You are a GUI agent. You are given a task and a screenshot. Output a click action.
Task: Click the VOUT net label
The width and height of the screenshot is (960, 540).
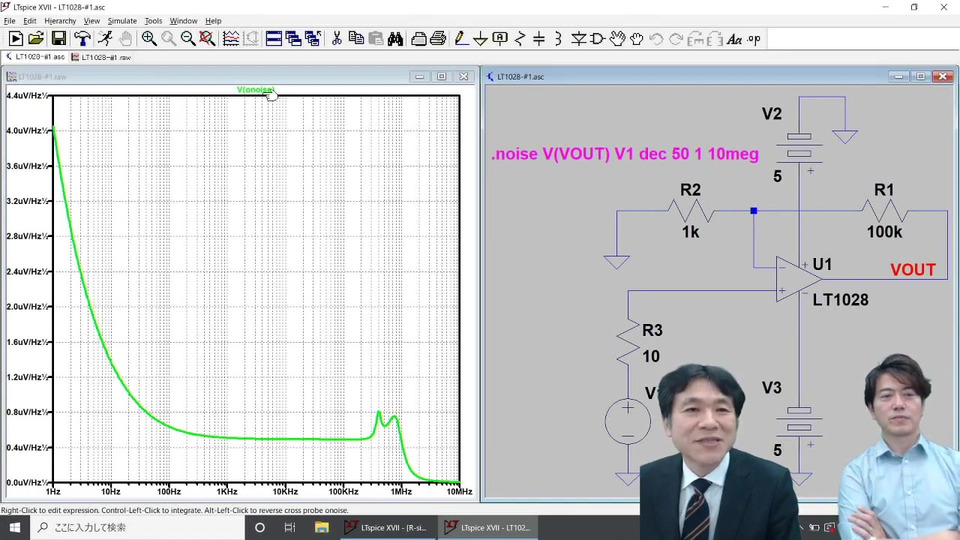913,270
